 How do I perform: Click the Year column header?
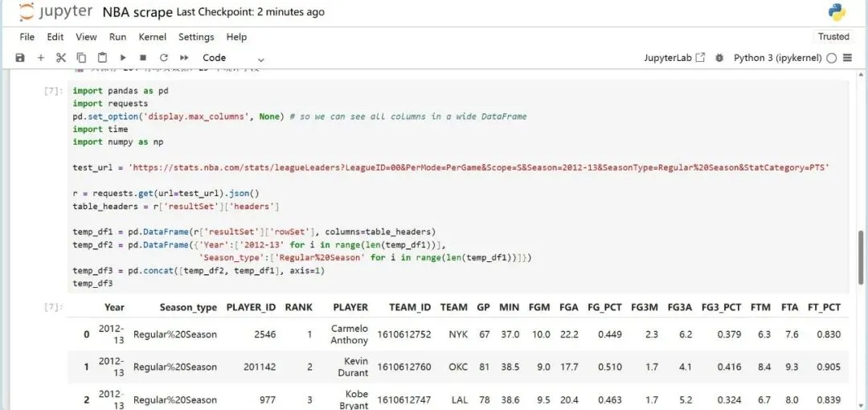[114, 307]
